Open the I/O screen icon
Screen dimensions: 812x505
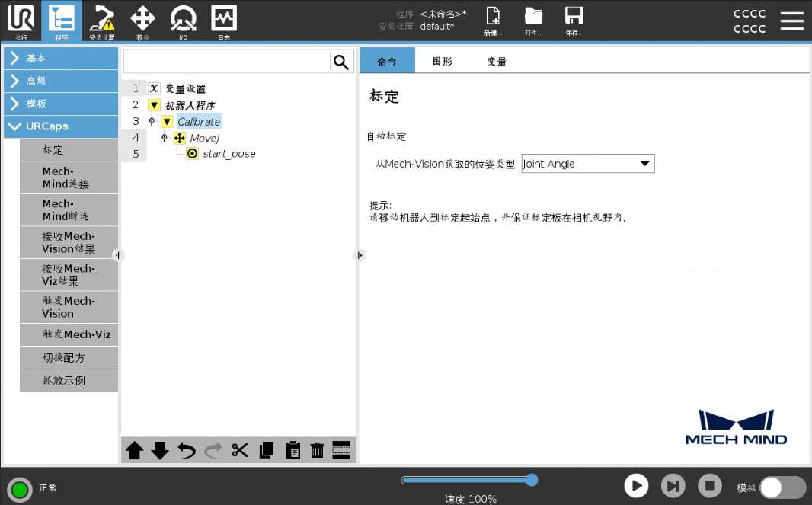183,21
